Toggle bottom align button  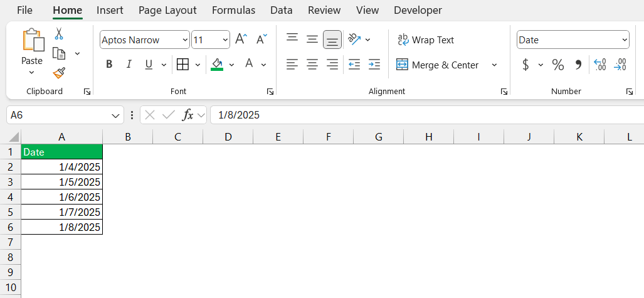tap(332, 40)
